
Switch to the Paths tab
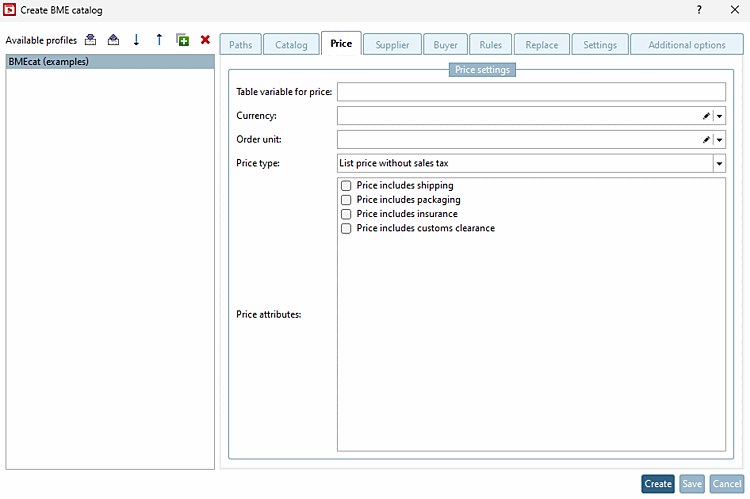click(x=241, y=44)
